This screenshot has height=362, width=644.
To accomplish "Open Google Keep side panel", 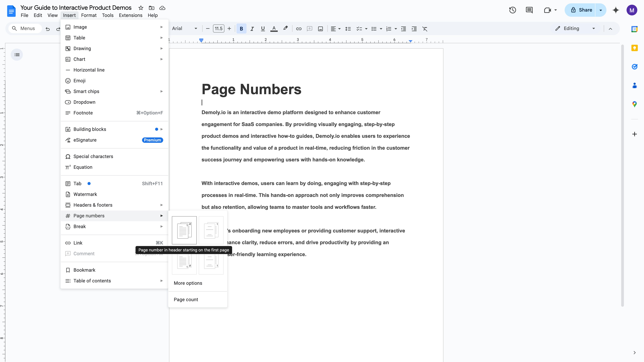I will click(634, 48).
